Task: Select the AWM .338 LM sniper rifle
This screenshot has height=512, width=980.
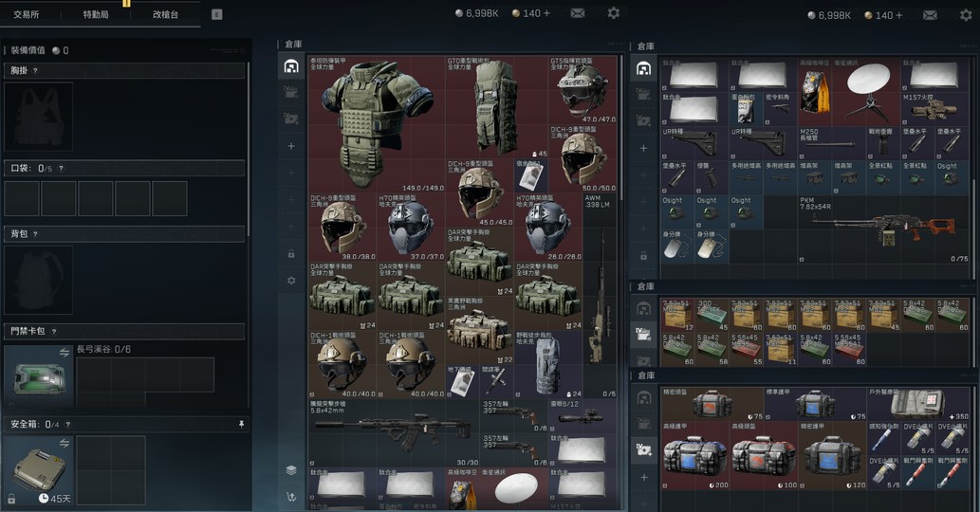Action: (x=600, y=296)
